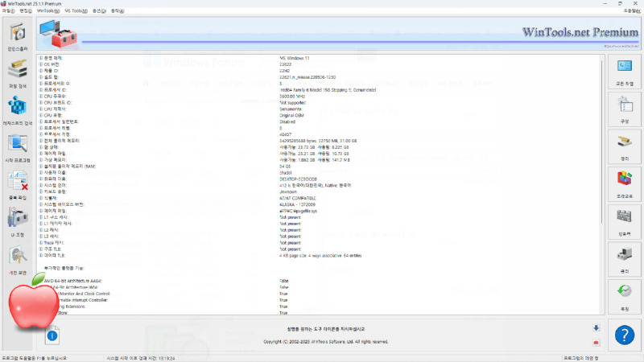644x362 pixels.
Task: Click the top ID-card icon in the right panel
Action: click(x=625, y=72)
